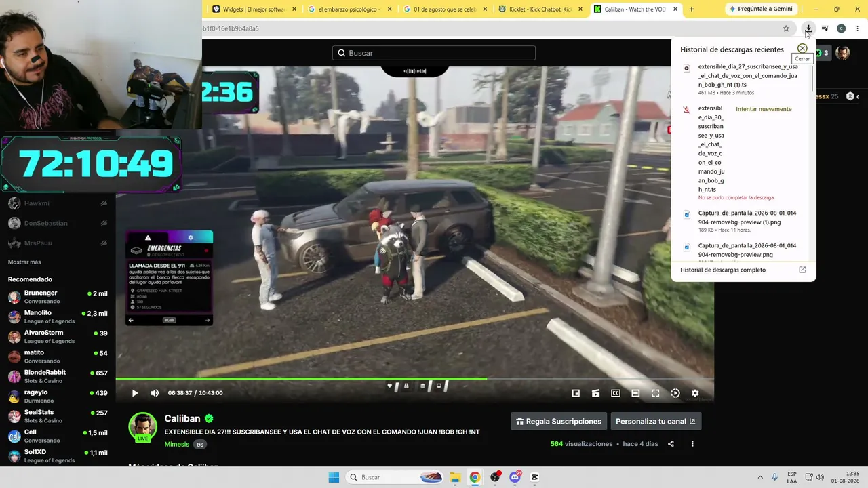Open the Caliiban channel avatar

pos(143,427)
